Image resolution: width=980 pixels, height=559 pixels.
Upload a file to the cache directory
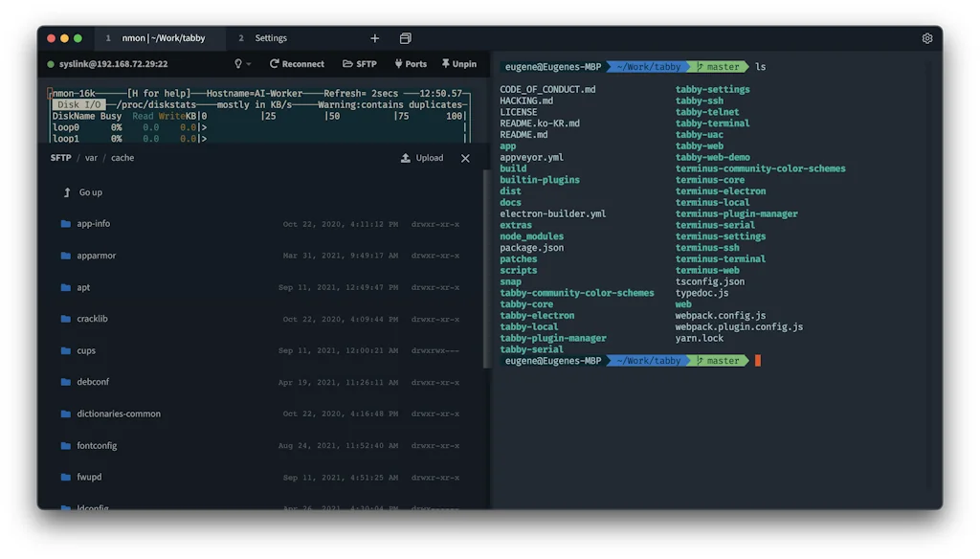(x=421, y=158)
